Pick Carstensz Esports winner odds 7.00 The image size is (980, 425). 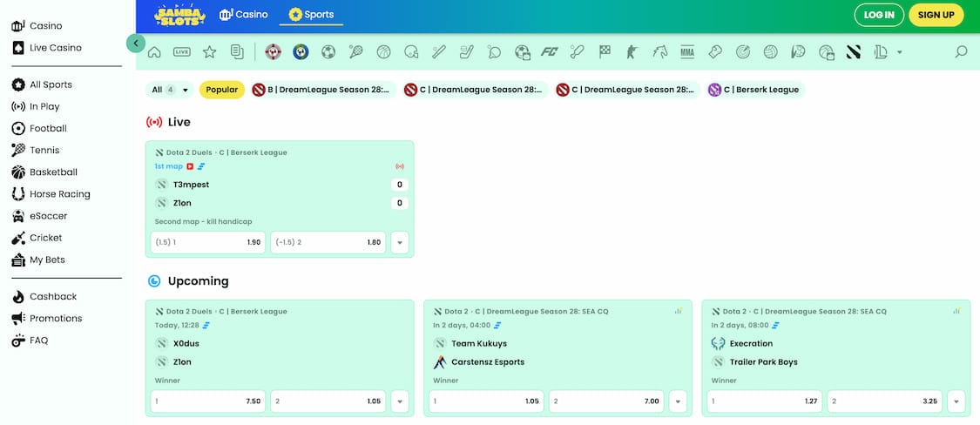pos(606,401)
